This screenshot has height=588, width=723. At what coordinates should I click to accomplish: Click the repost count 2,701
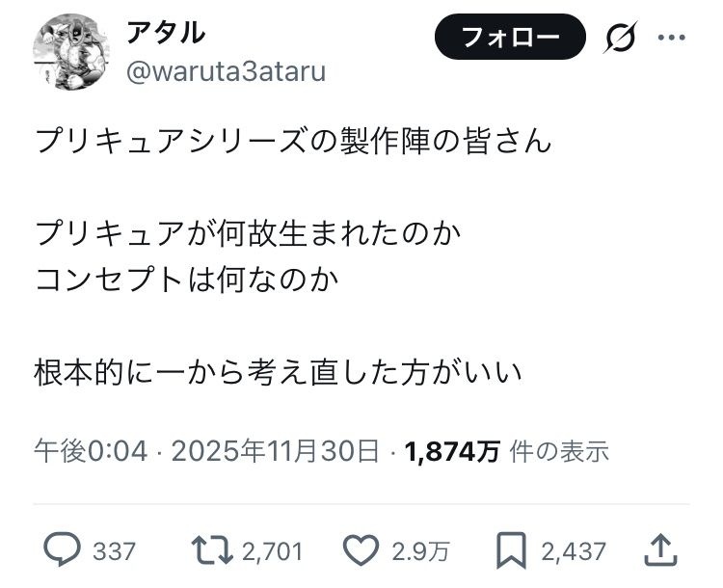click(272, 551)
